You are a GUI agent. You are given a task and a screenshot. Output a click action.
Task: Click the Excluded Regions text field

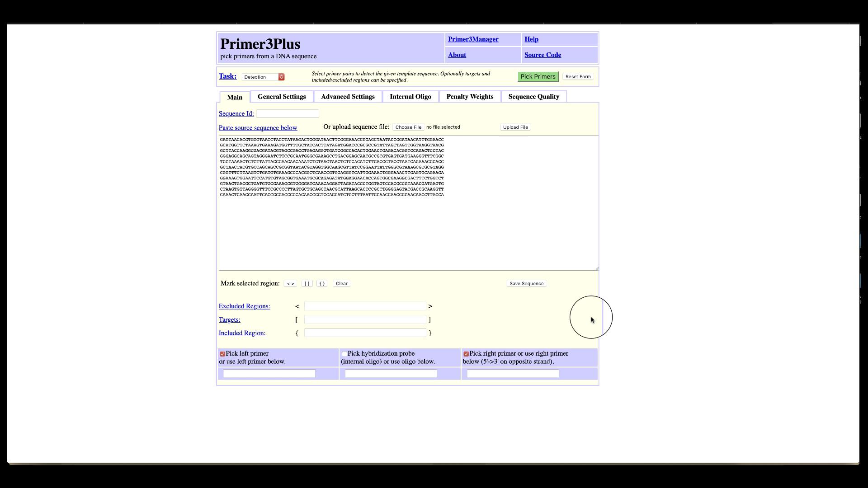pos(365,306)
